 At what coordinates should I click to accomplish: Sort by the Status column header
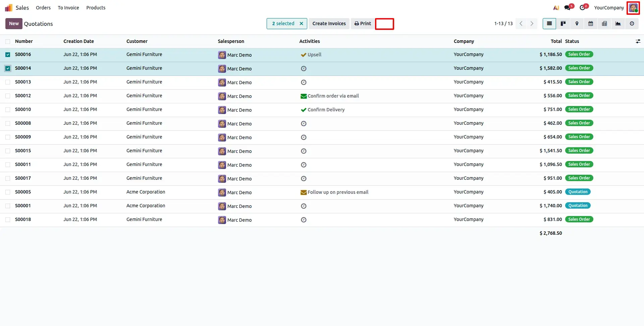pos(572,41)
